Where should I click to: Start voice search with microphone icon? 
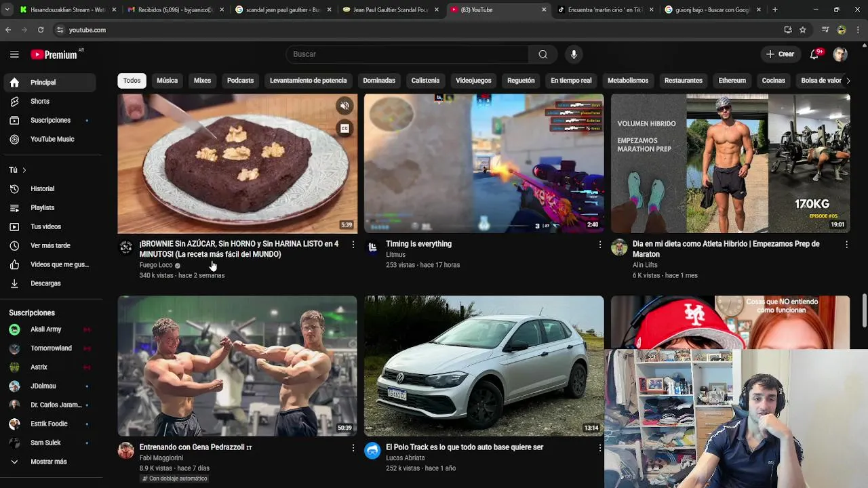pyautogui.click(x=574, y=54)
